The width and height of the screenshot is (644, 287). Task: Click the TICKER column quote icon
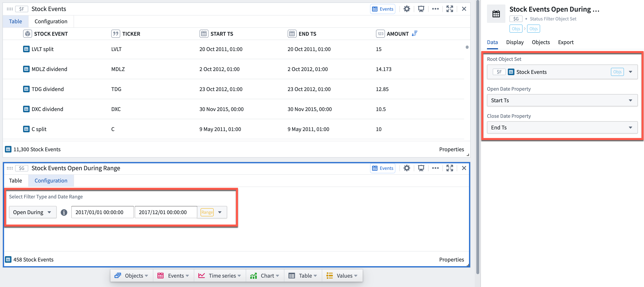(116, 34)
